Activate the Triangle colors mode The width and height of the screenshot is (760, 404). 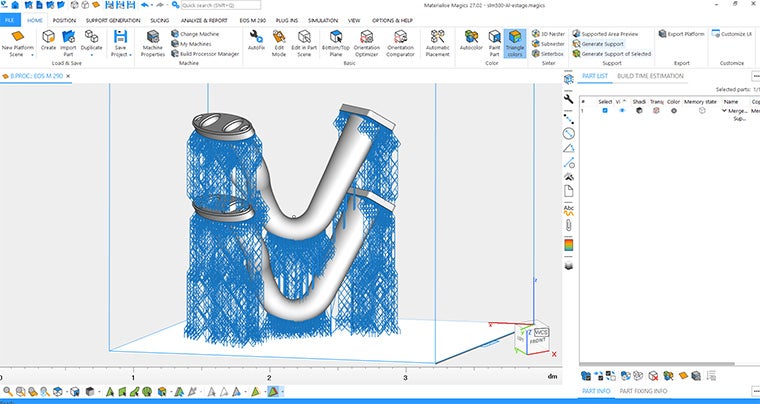(515, 39)
